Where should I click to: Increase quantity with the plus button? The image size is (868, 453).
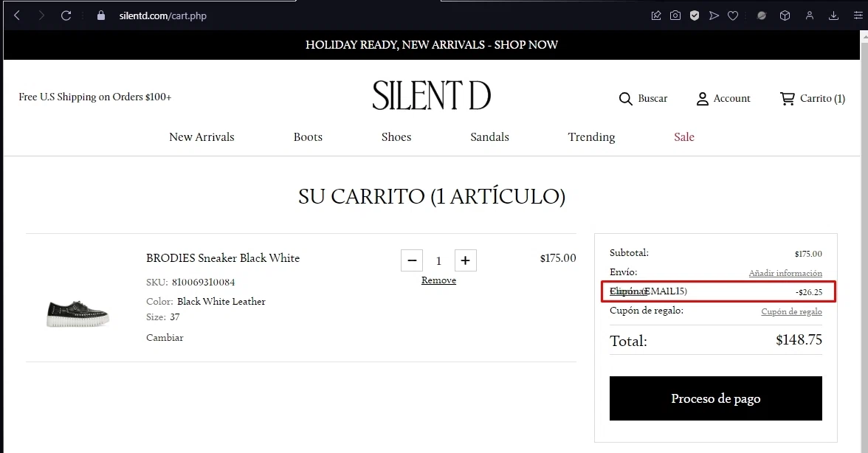coord(466,260)
